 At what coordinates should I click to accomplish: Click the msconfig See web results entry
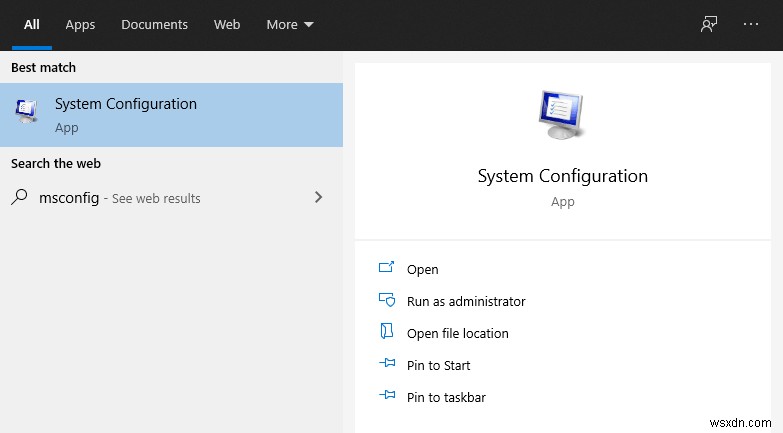[x=120, y=198]
